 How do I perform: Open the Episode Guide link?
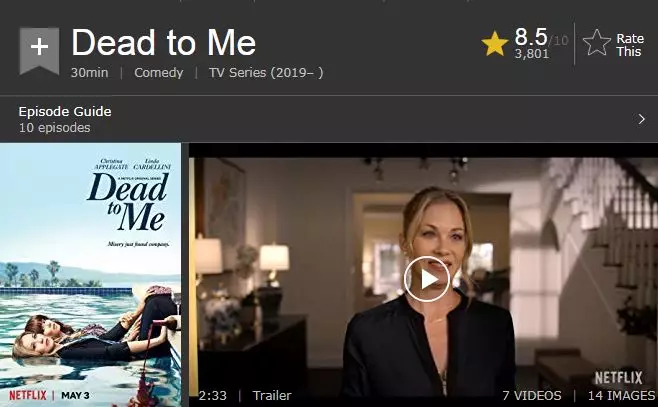click(65, 112)
